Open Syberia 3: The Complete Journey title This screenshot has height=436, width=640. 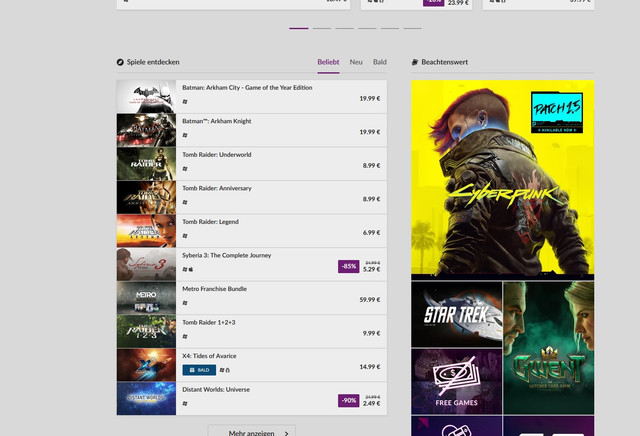tap(227, 255)
